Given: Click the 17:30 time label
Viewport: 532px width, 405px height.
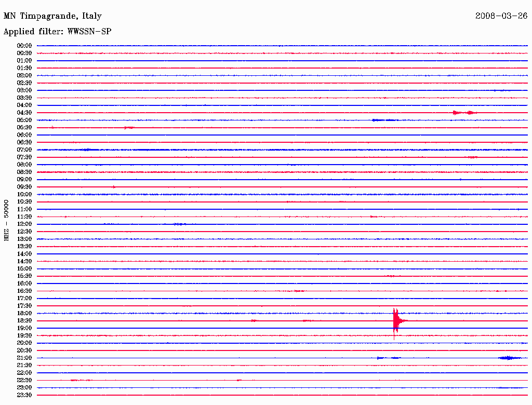Looking at the screenshot, I should pyautogui.click(x=24, y=306).
